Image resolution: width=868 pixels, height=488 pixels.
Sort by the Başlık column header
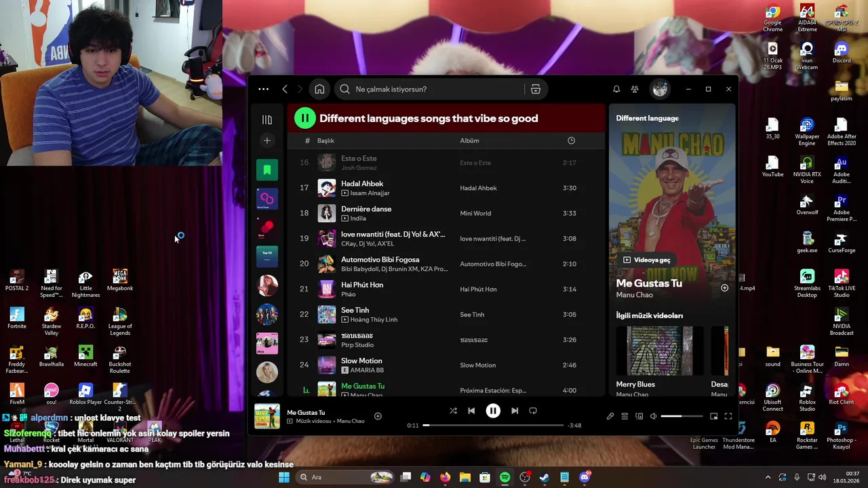coord(325,140)
